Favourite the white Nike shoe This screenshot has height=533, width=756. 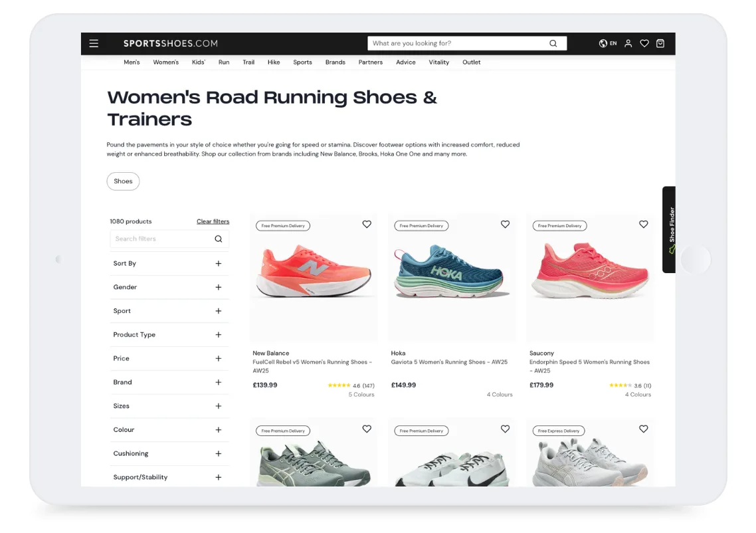(x=506, y=429)
